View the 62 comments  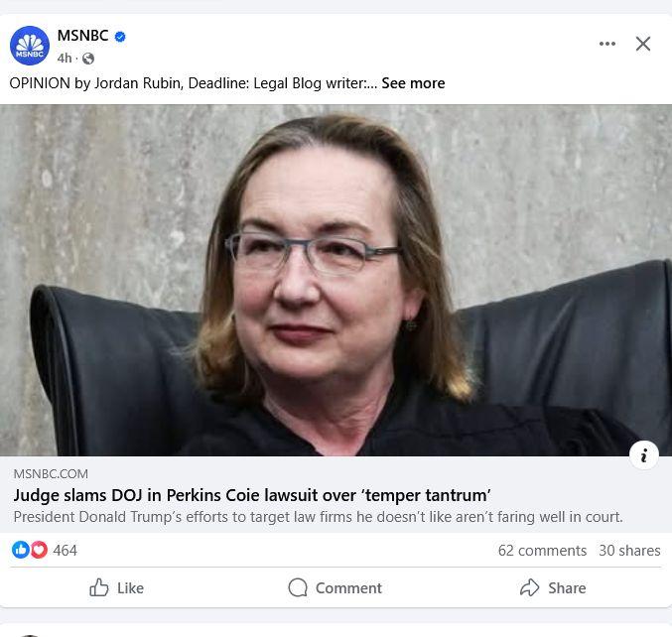542,551
